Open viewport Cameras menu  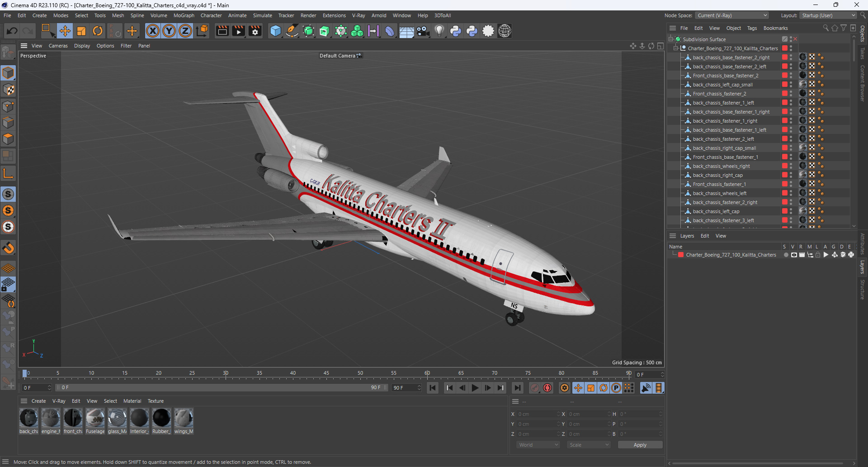(x=58, y=46)
